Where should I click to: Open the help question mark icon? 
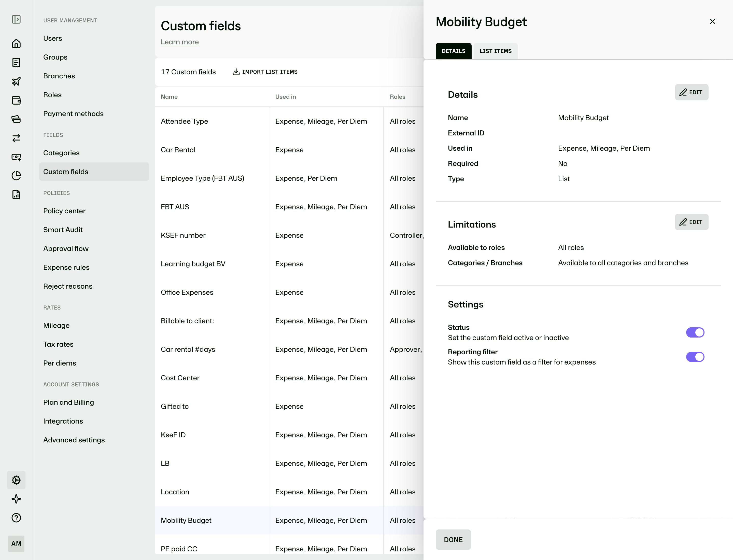(x=16, y=518)
